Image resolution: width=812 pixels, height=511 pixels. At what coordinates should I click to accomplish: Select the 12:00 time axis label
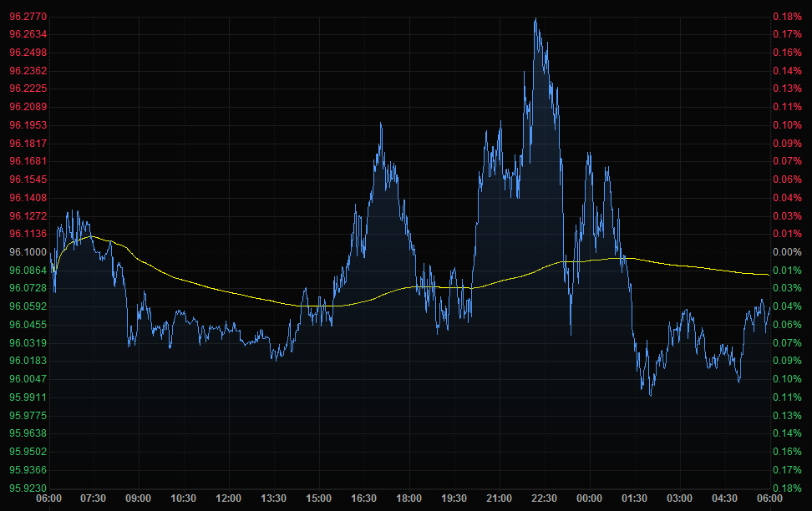pyautogui.click(x=229, y=498)
